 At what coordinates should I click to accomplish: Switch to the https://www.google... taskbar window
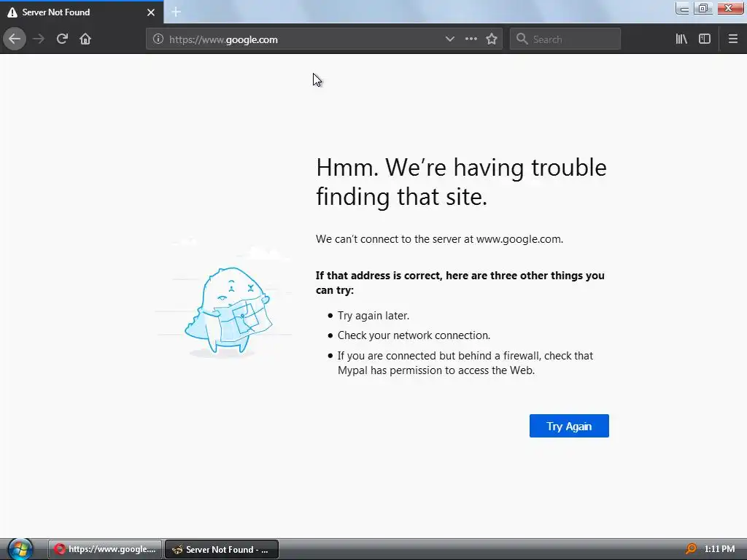pos(105,549)
